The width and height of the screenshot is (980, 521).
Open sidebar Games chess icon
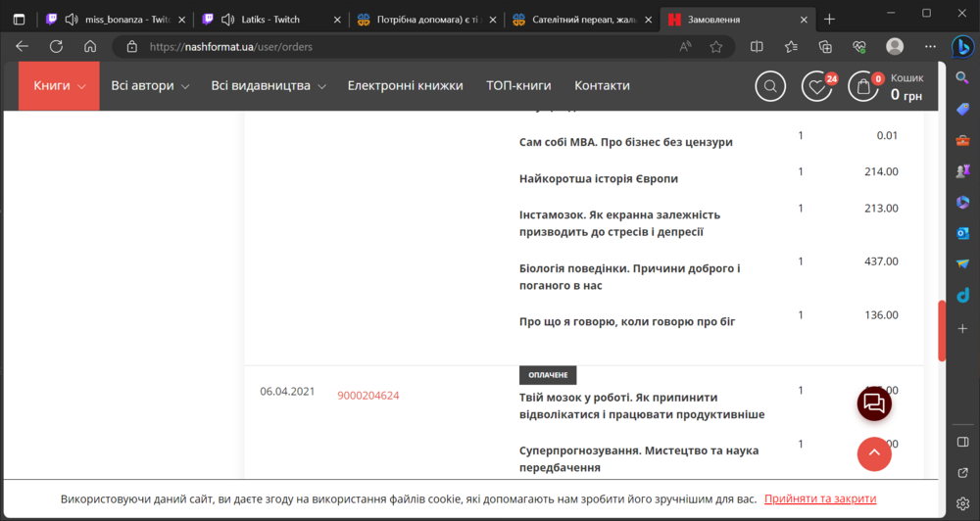tap(962, 170)
